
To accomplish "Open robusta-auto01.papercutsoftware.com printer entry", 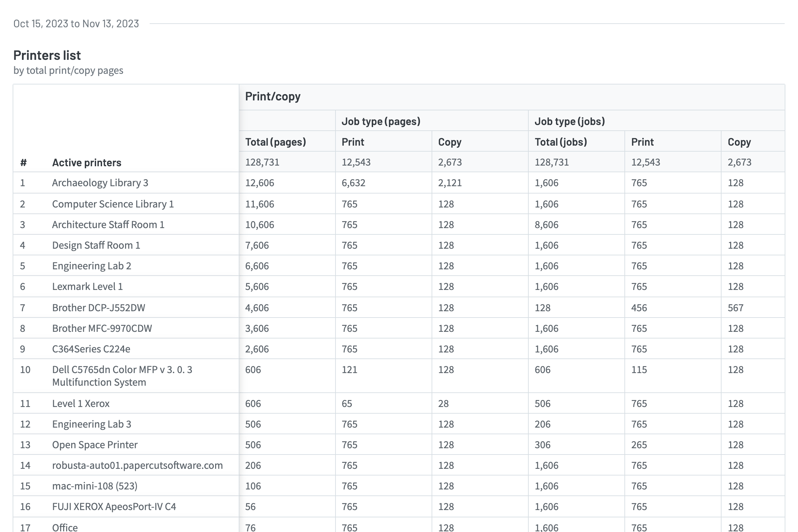I will click(x=137, y=465).
